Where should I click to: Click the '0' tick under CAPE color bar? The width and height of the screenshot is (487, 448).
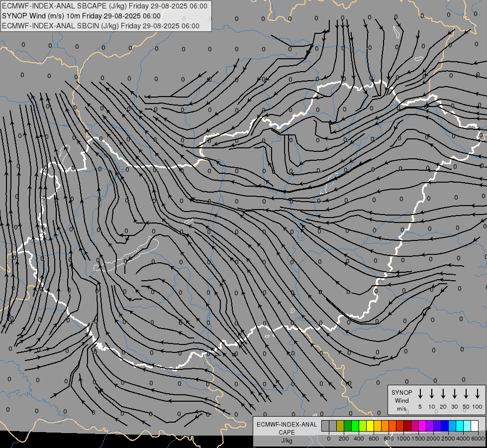329,439
